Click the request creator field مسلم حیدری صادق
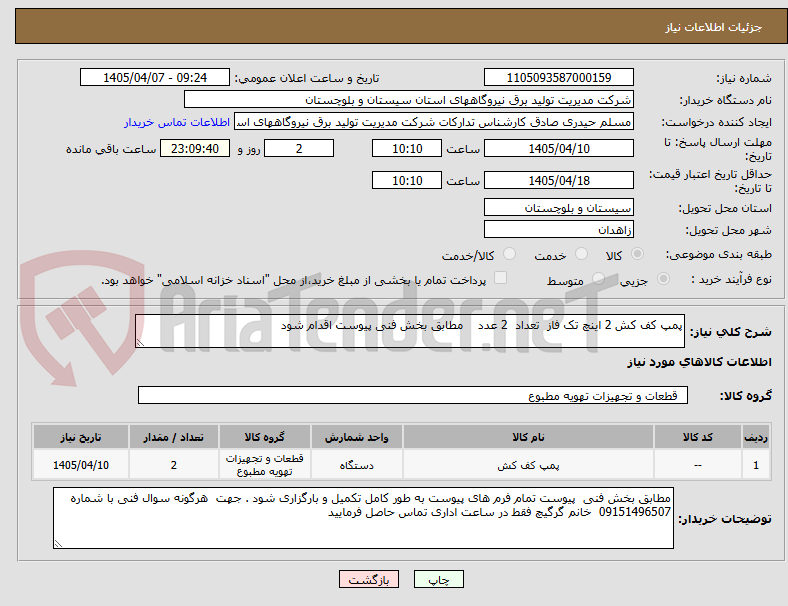Image resolution: width=788 pixels, height=606 pixels. tap(434, 122)
